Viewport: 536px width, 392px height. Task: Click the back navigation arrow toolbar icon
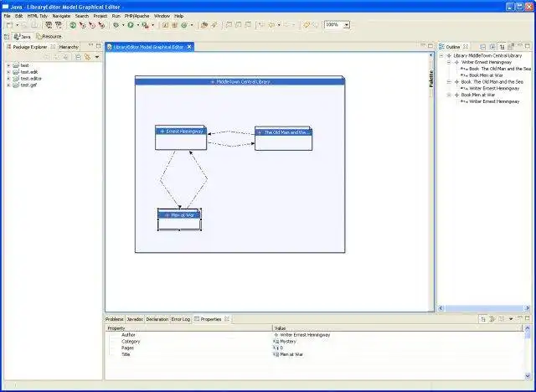271,25
